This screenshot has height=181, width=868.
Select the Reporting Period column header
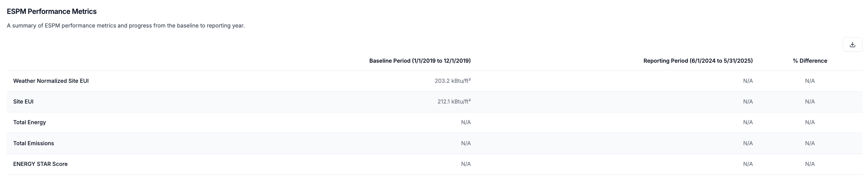[698, 61]
